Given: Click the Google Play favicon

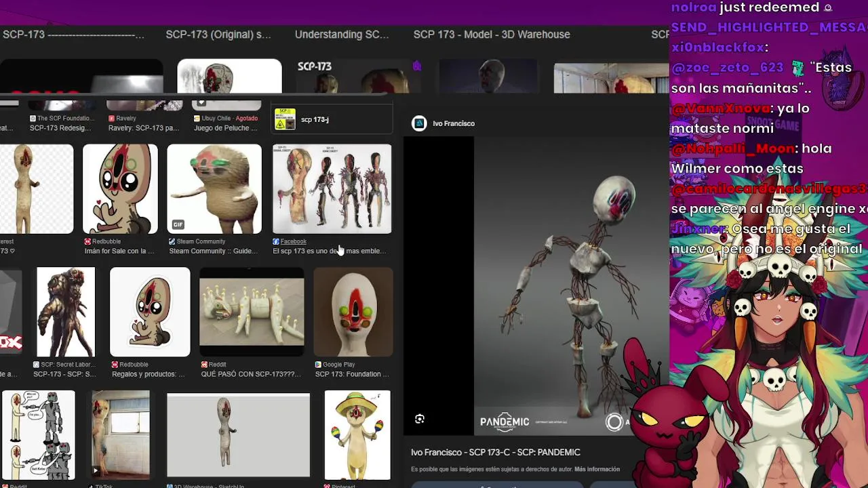Looking at the screenshot, I should (x=318, y=365).
